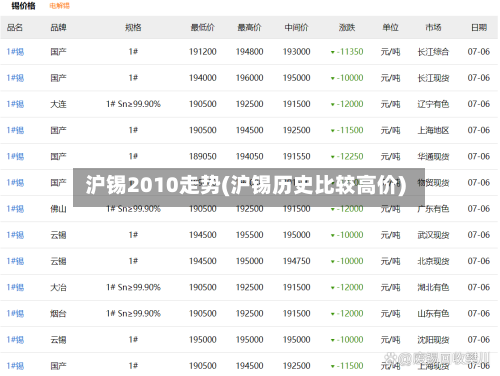Open the 1#锡 link in 长江综合 row

[15, 52]
